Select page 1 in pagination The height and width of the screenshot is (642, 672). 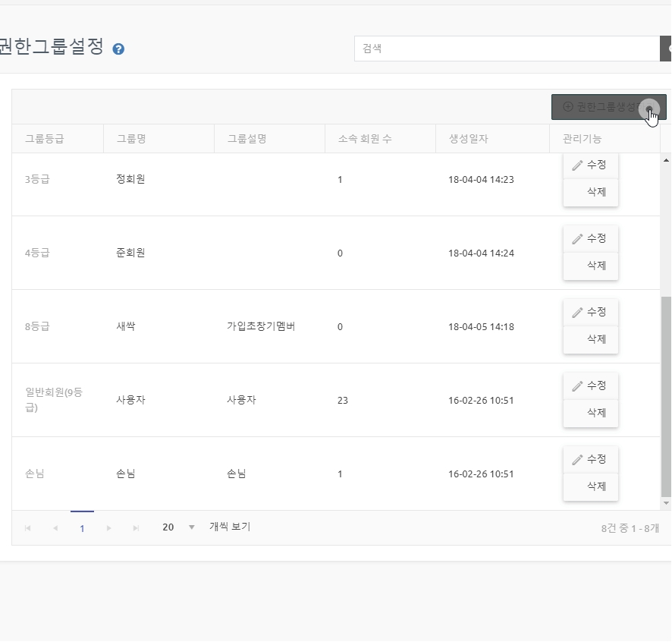tap(82, 528)
